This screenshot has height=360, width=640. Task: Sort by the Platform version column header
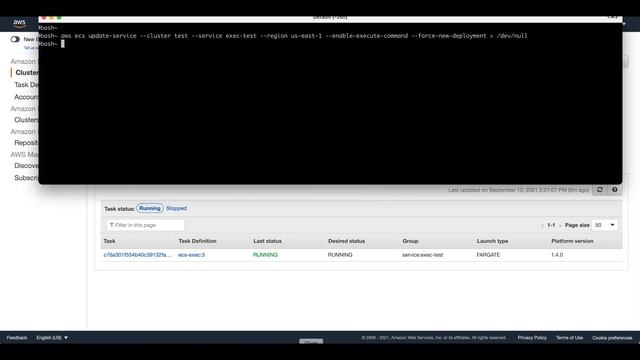click(572, 241)
